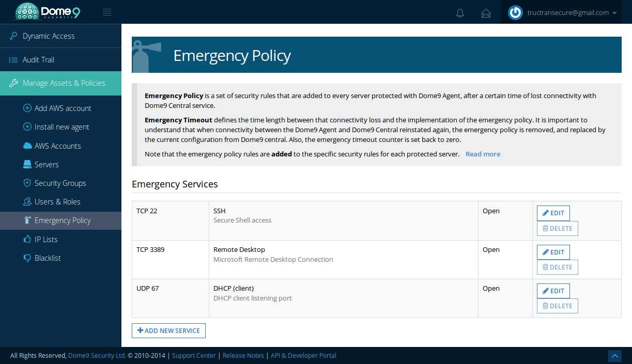Click the power avatar icon
Image resolution: width=632 pixels, height=364 pixels.
pos(515,13)
